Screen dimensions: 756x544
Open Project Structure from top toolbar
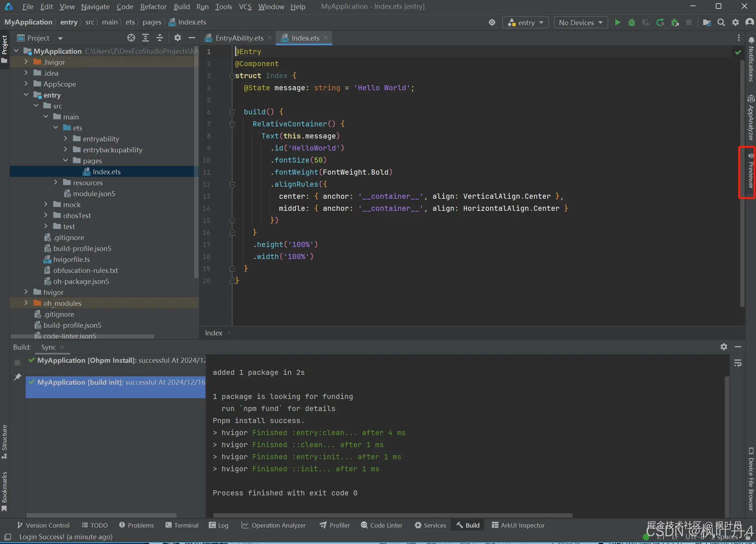click(707, 23)
